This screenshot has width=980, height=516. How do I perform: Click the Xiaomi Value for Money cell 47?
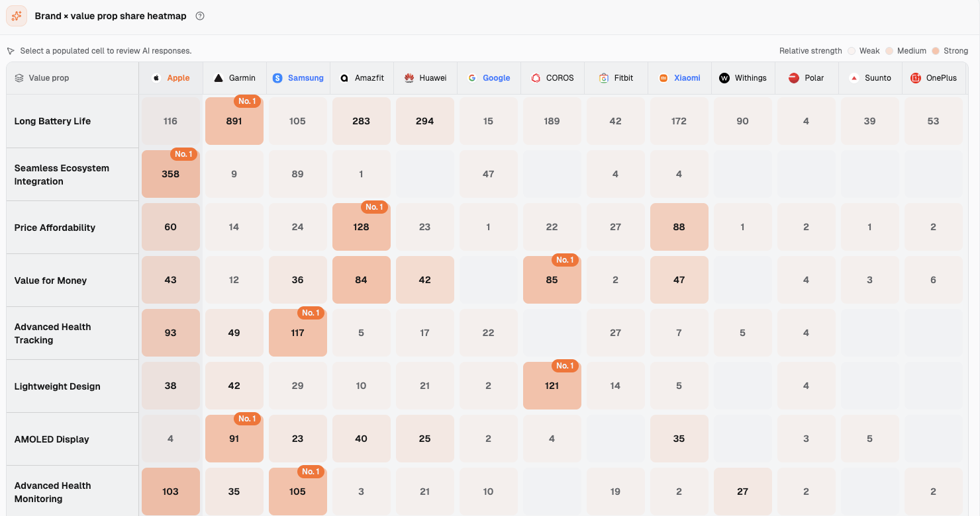point(679,280)
